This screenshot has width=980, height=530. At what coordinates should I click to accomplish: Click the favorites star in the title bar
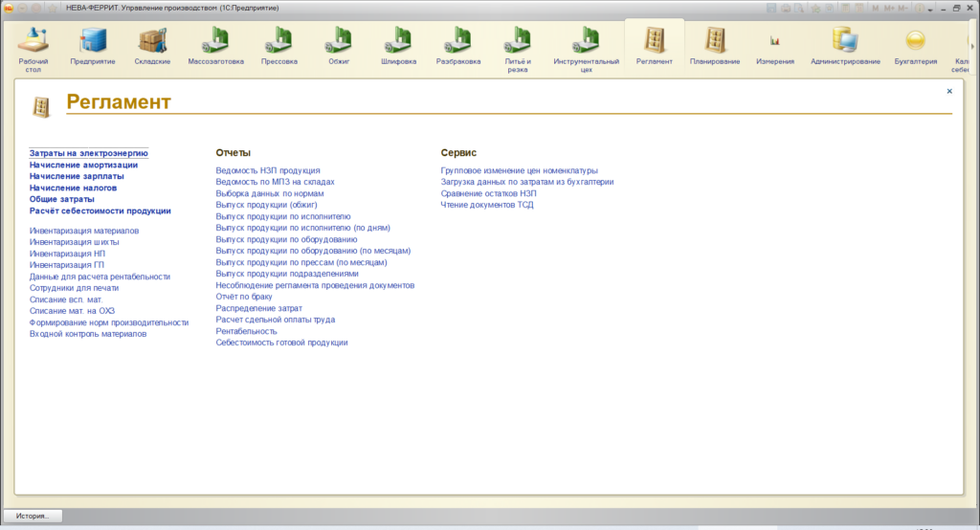53,8
